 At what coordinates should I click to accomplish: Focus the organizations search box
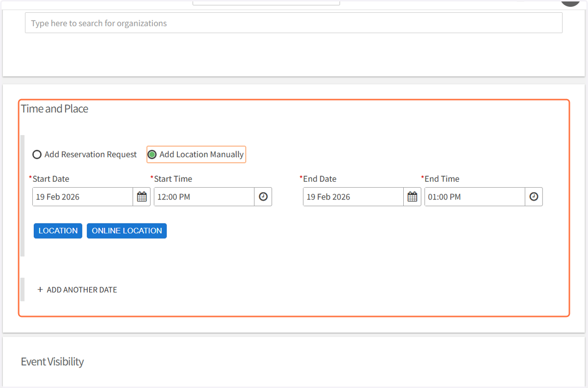click(294, 23)
